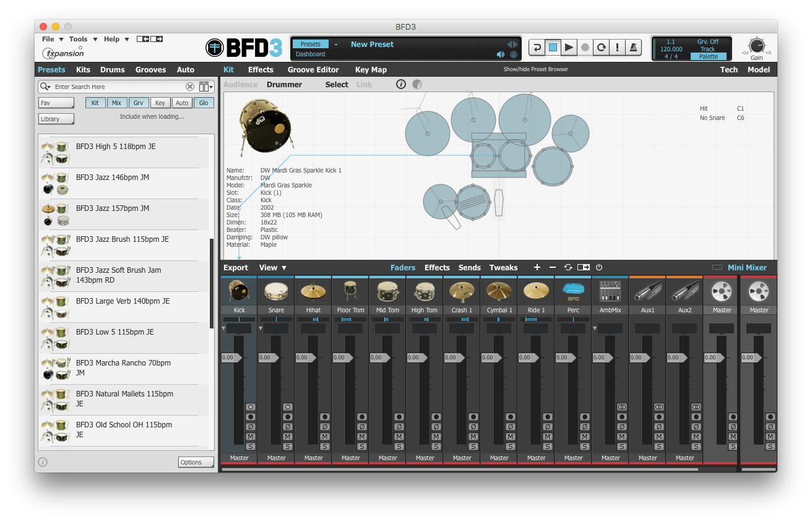Screen dimensions: 812x522
Task: Click the Kick channel fader handle
Action: [x=231, y=357]
